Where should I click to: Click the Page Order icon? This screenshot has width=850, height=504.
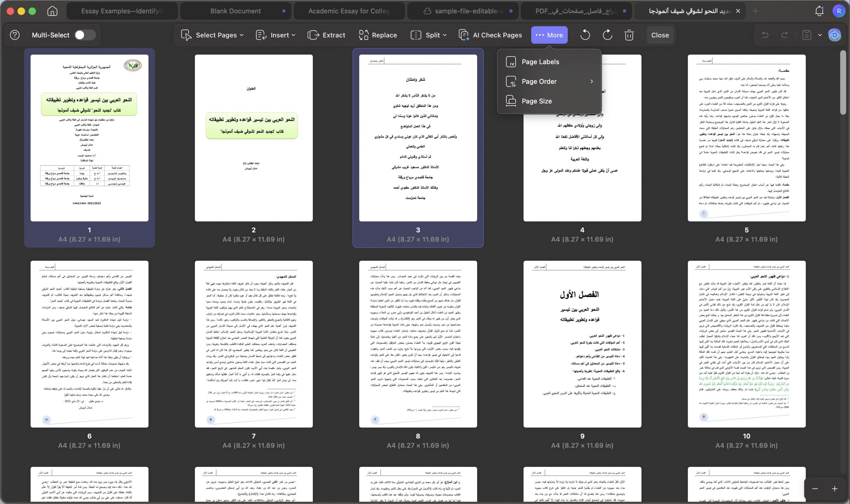[511, 81]
